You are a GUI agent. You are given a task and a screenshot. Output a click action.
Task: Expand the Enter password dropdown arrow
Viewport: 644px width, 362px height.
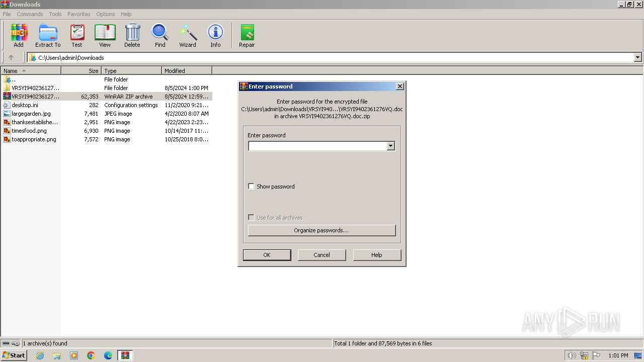click(x=390, y=146)
